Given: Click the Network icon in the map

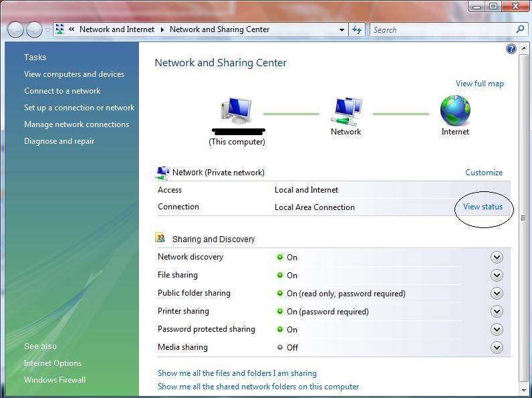Looking at the screenshot, I should point(346,112).
